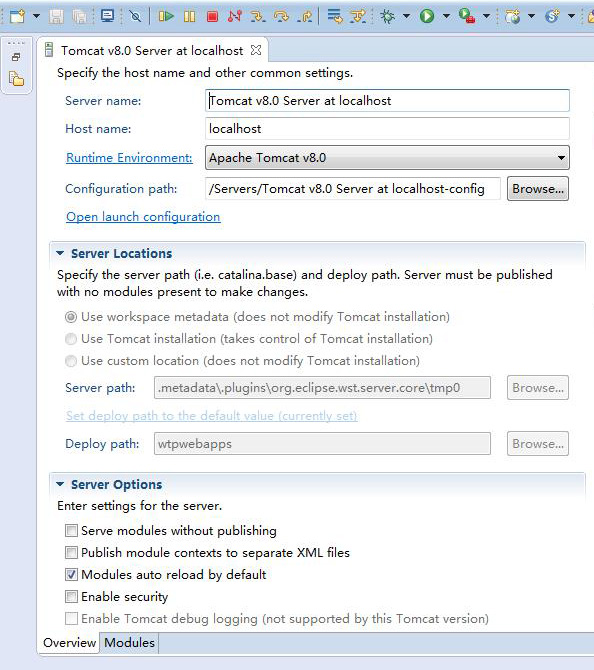The width and height of the screenshot is (594, 670).
Task: Click the Open launch configuration link
Action: (143, 217)
